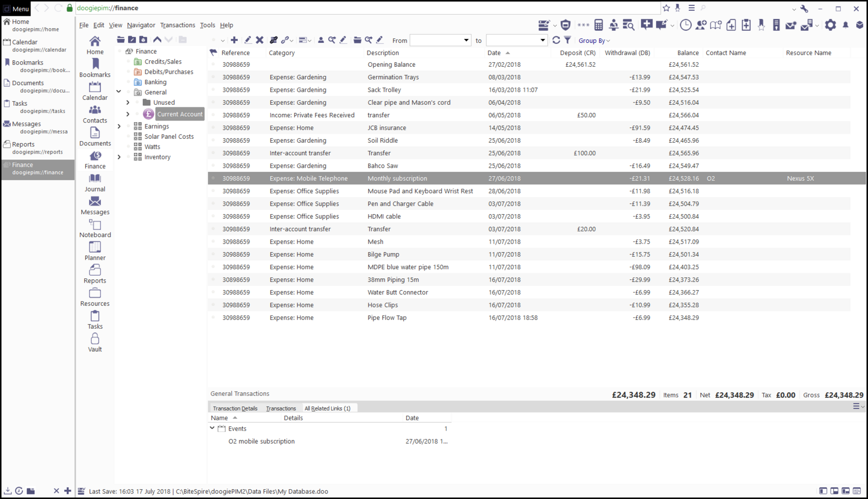The width and height of the screenshot is (868, 499).
Task: Edit transaction with pencil icon beside plus
Action: [x=248, y=40]
